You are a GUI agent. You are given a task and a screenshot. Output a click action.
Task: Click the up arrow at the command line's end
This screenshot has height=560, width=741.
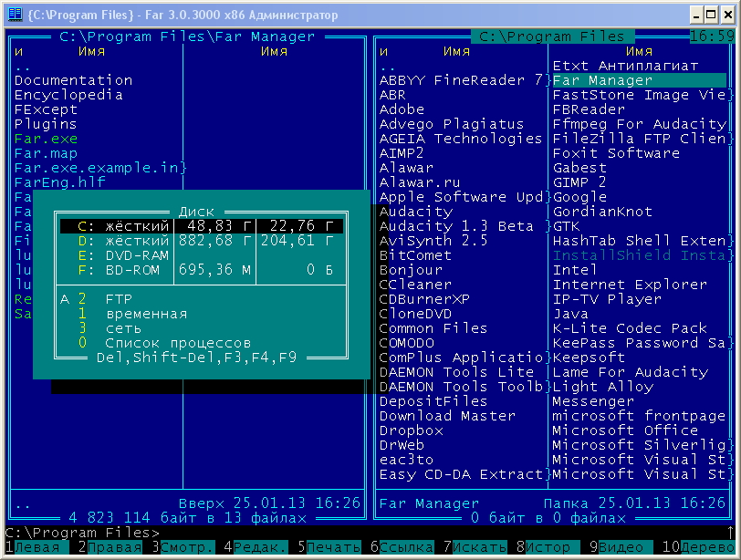(730, 533)
